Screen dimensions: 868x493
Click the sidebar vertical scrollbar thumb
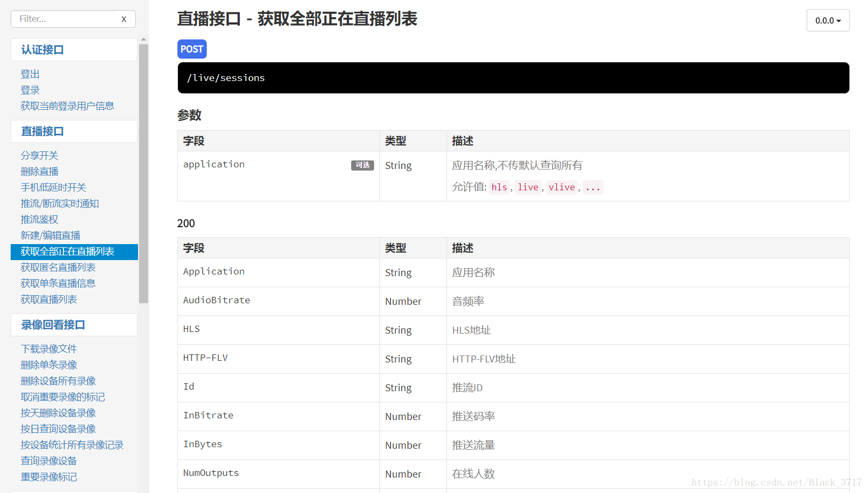coord(143,173)
